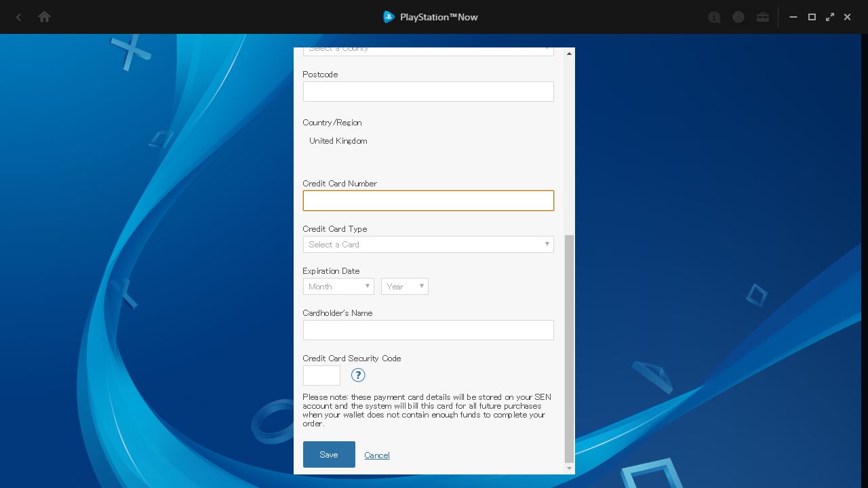
Task: Click the Country/Region label
Action: tap(332, 123)
